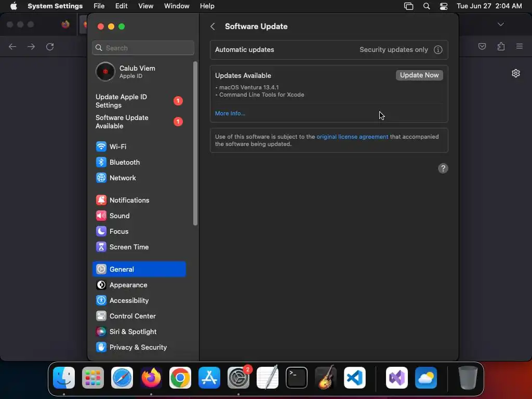The width and height of the screenshot is (532, 399).
Task: Open Control Center settings in sidebar
Action: click(x=139, y=316)
